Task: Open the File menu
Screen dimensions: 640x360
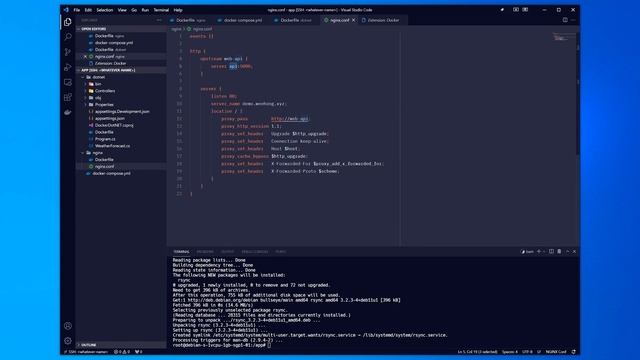Action: (77, 10)
